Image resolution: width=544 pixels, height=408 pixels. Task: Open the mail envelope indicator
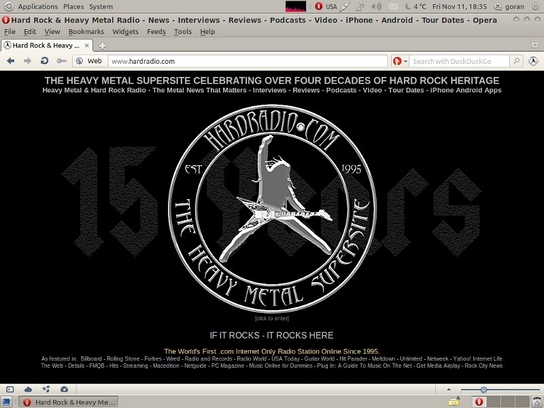tap(393, 6)
